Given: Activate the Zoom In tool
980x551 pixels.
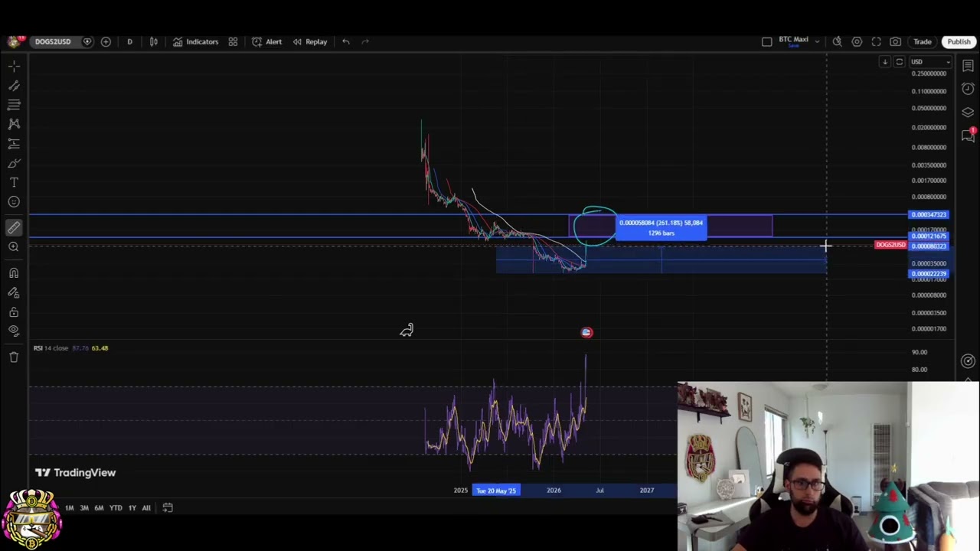Looking at the screenshot, I should tap(14, 246).
